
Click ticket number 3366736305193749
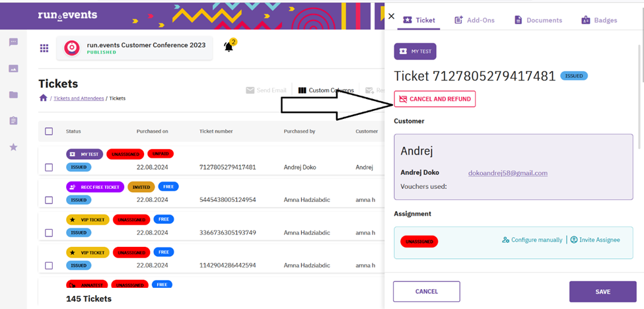click(x=227, y=232)
